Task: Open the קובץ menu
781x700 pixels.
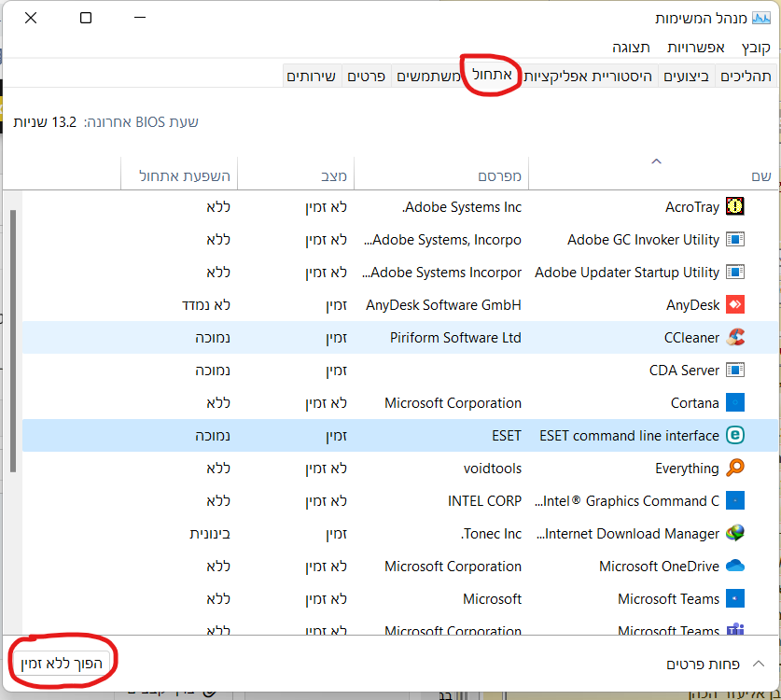Action: pos(756,48)
